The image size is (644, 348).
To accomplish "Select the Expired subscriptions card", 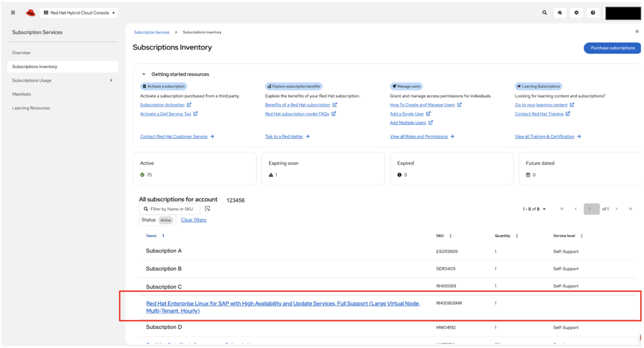I will click(x=452, y=169).
